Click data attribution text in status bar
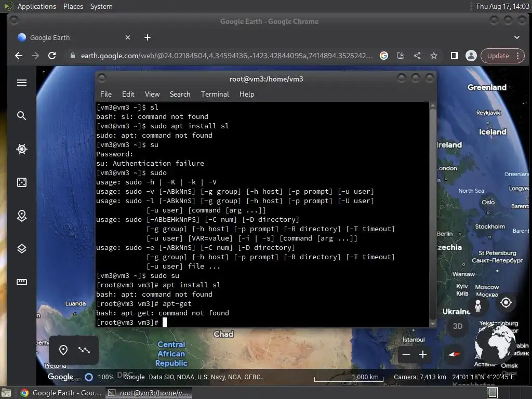The width and height of the screenshot is (532, 399). (x=207, y=377)
